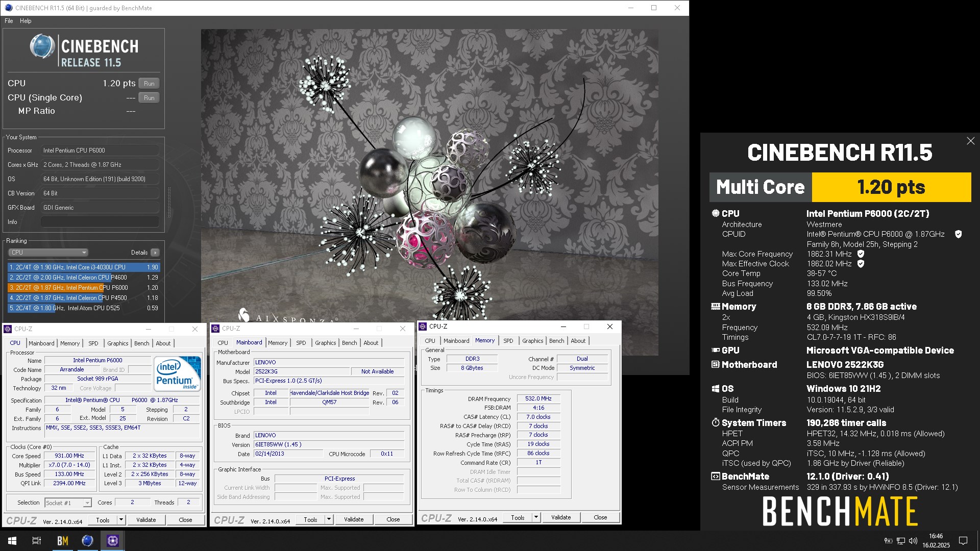Click CPU-Z Memory window title icon
The image size is (980, 551).
[x=423, y=327]
